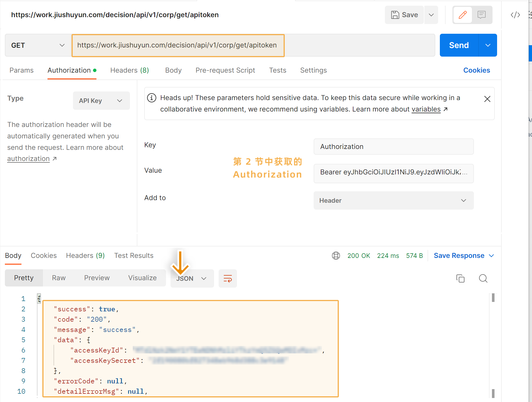View the response Headers (9) tab
Image resolution: width=532 pixels, height=402 pixels.
coord(85,256)
